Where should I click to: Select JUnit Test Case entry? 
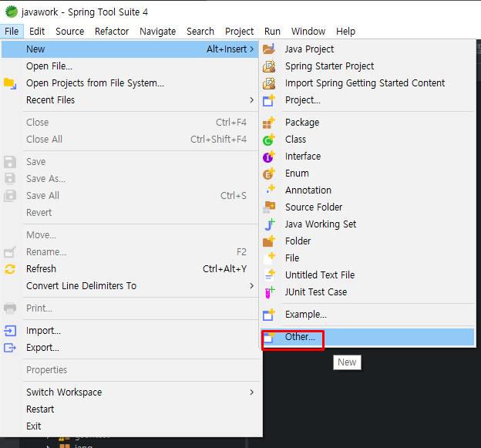click(x=368, y=292)
